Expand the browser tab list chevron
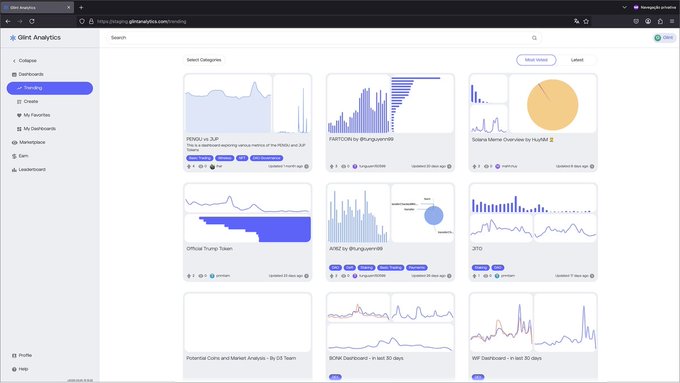 (x=624, y=7)
